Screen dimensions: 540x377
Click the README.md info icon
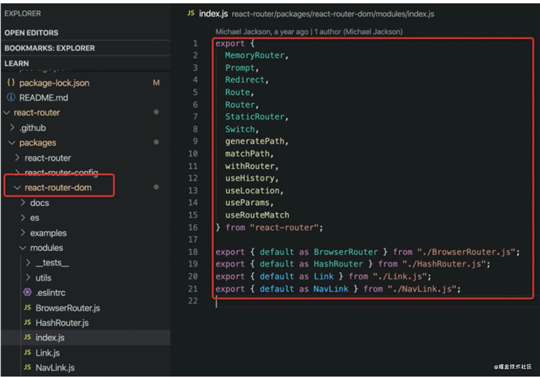(11, 97)
